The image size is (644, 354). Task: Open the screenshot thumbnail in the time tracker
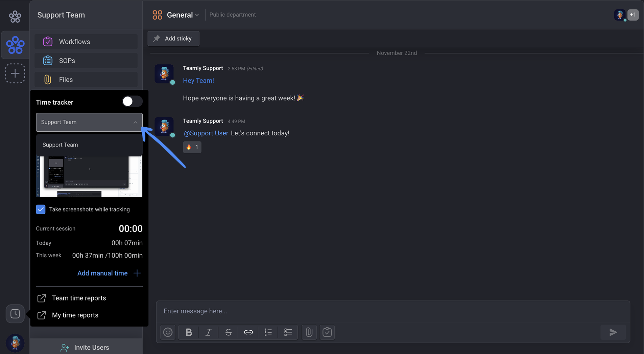[89, 176]
